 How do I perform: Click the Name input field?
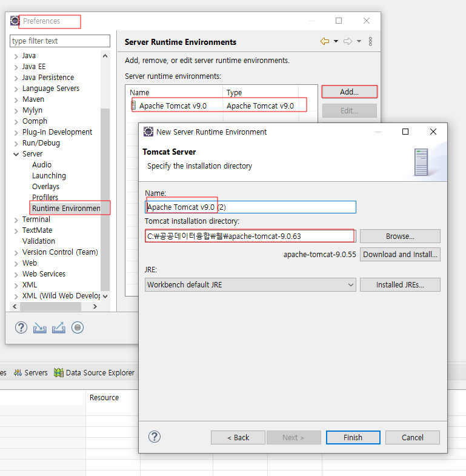[x=250, y=207]
